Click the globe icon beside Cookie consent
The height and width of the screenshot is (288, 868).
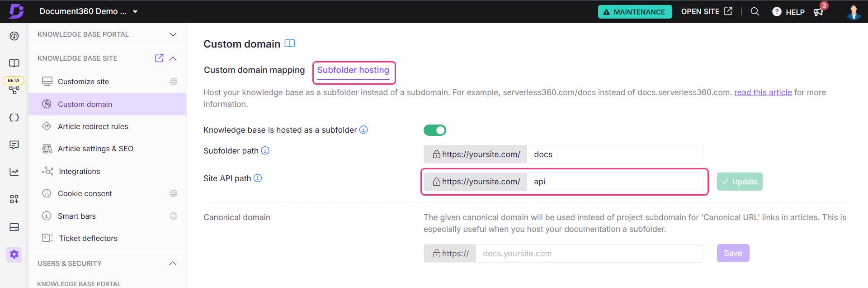174,193
